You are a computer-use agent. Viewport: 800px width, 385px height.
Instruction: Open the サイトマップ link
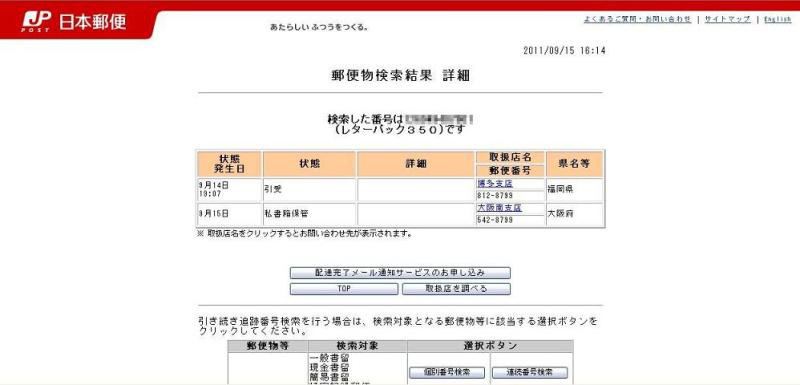coord(728,19)
